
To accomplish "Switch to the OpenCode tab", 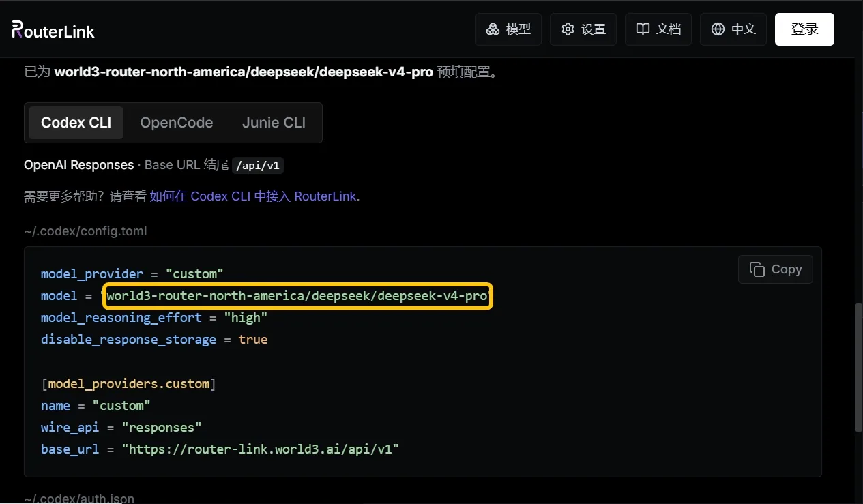I will coord(177,123).
